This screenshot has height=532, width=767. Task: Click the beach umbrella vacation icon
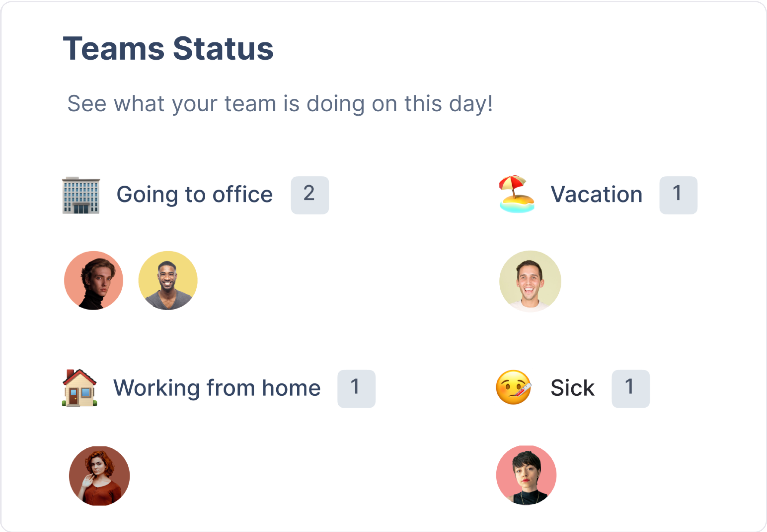coord(517,194)
